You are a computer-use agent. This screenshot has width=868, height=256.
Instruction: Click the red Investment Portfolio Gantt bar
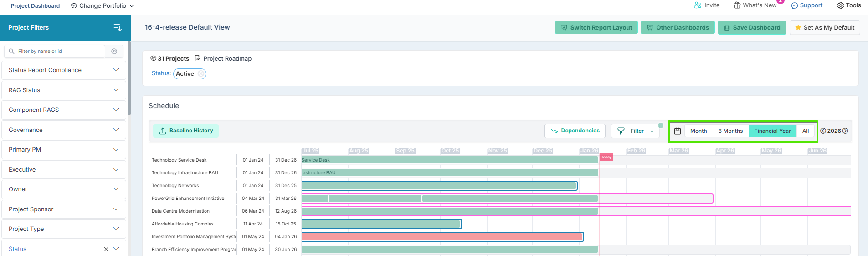tap(442, 237)
